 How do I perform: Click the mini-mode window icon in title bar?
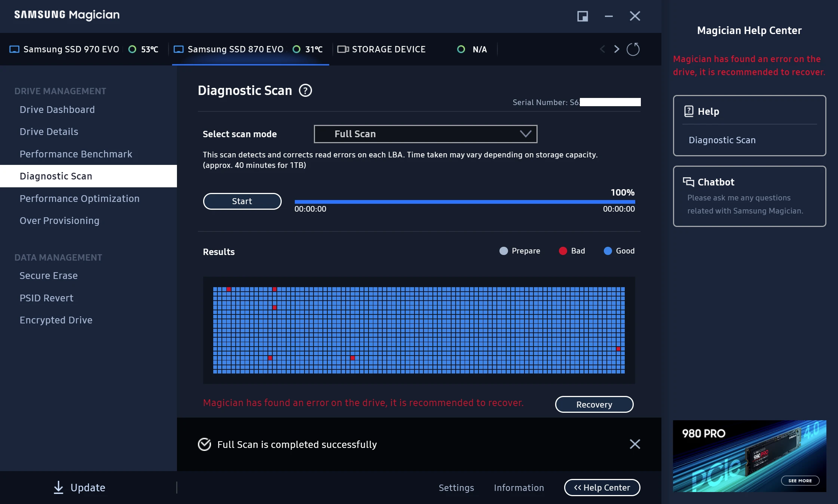click(582, 16)
